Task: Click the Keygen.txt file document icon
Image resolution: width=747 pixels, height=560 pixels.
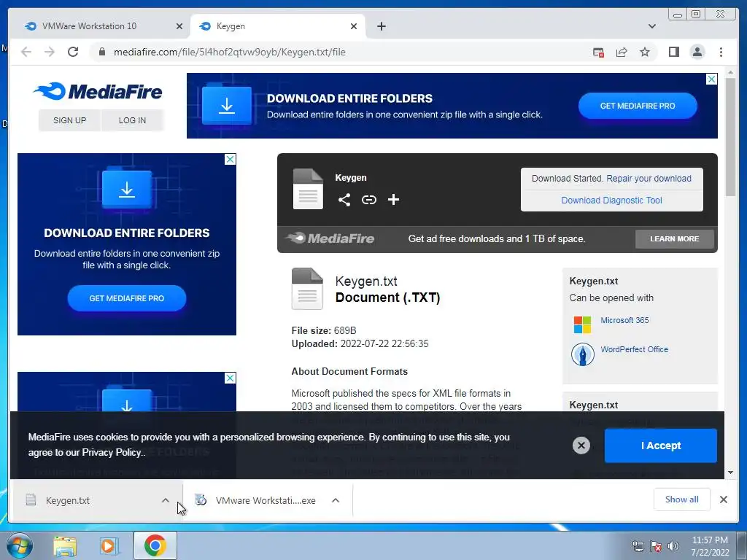Action: tap(307, 289)
